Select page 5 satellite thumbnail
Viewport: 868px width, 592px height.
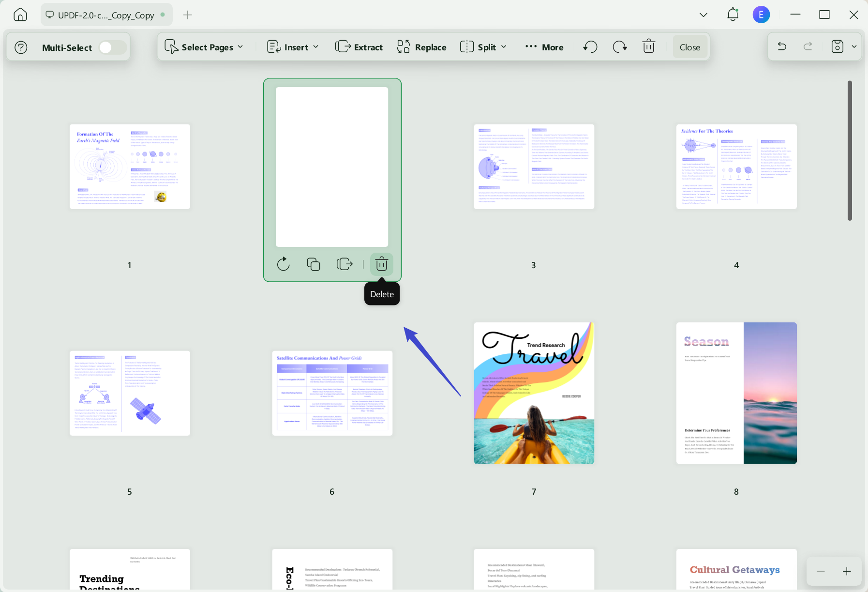pyautogui.click(x=130, y=393)
